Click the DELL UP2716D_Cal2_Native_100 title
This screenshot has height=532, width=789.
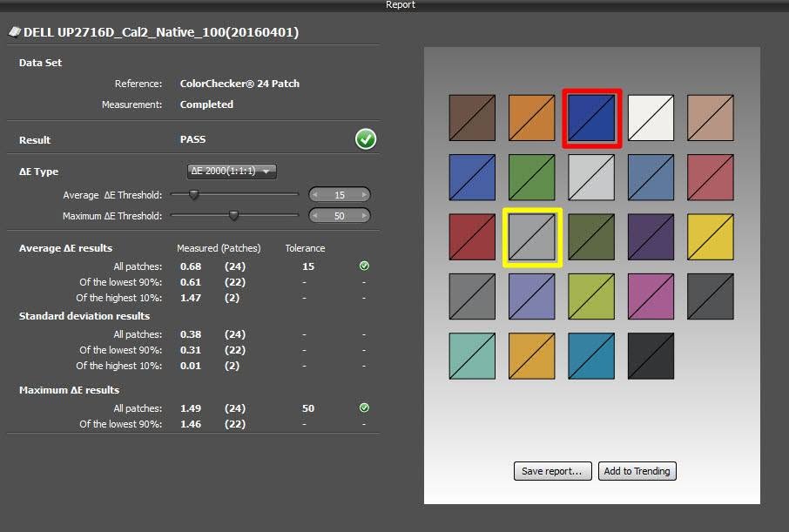161,32
